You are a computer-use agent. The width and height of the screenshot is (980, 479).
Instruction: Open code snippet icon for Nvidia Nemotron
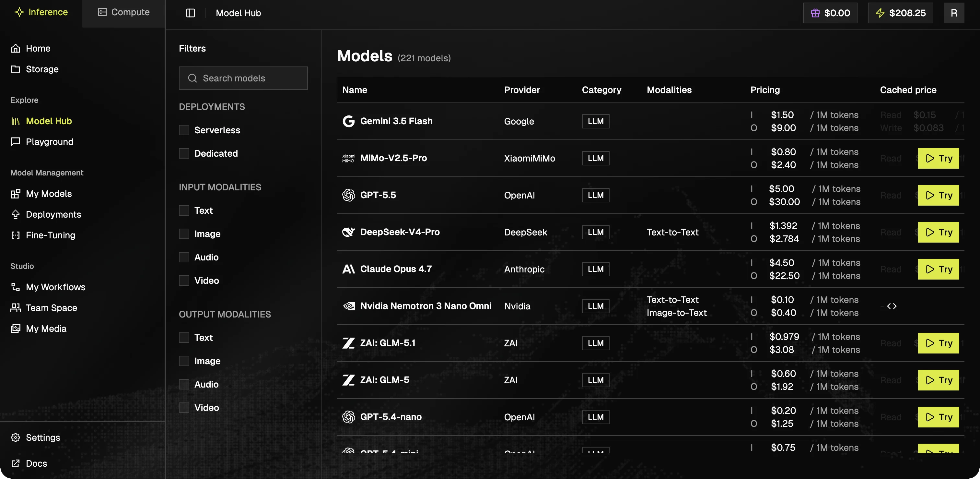pos(891,306)
